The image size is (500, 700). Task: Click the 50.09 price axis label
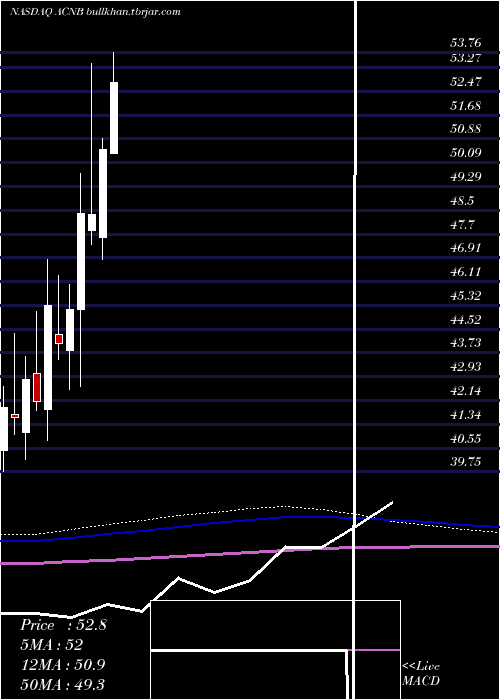tap(466, 153)
